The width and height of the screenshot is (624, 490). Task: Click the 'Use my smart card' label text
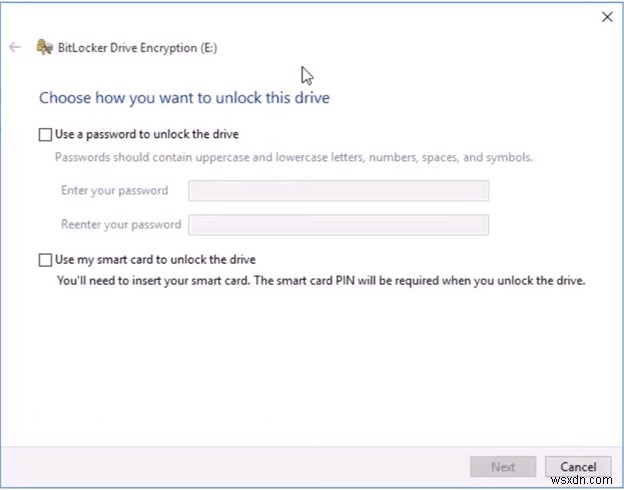[x=155, y=260]
